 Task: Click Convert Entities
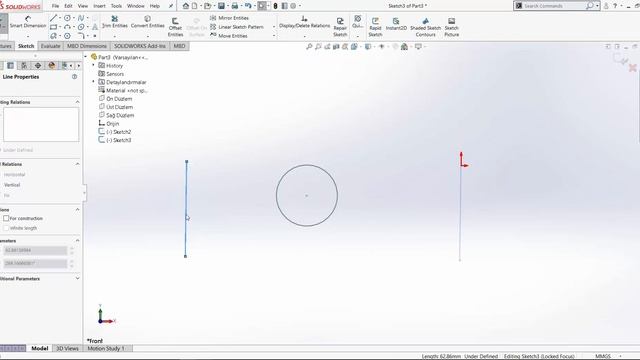click(147, 22)
